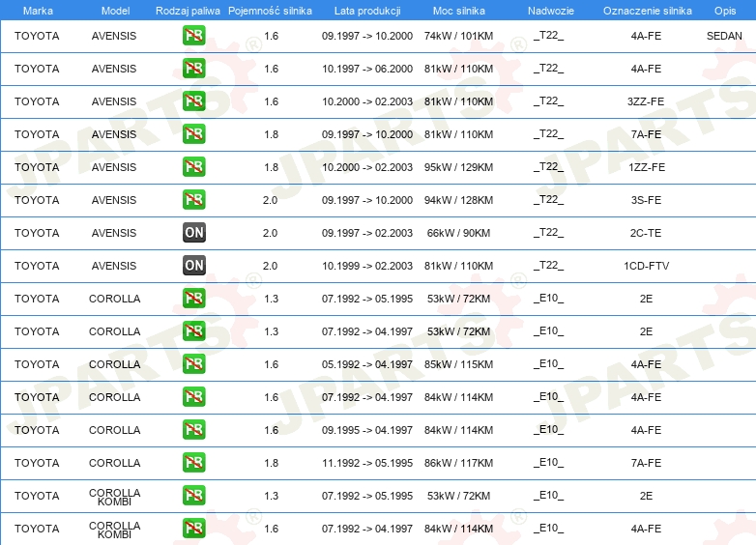Click the 1ZZ-FE engine code cell
This screenshot has width=756, height=545.
tap(647, 167)
